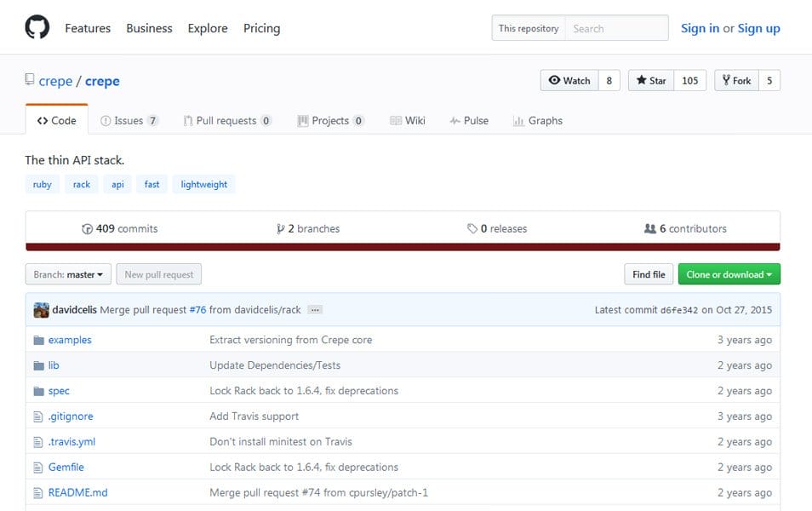
Task: Click the README.md file icon
Action: coord(37,492)
